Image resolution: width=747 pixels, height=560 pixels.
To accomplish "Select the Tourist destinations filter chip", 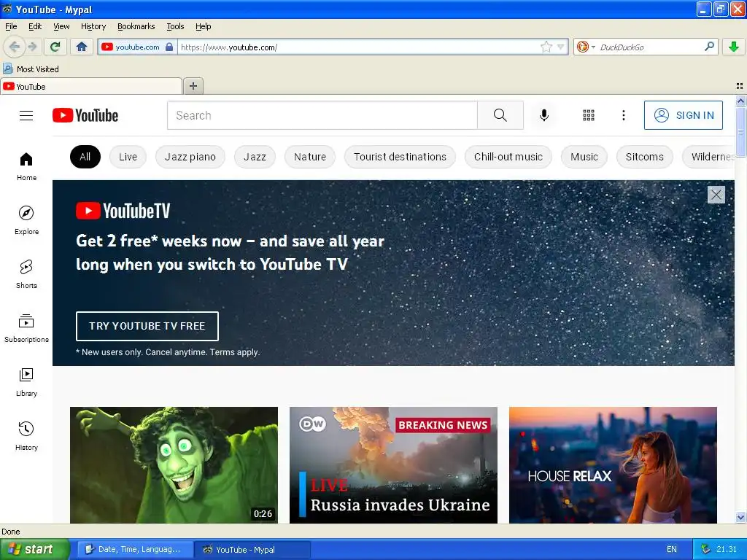I will (x=400, y=157).
